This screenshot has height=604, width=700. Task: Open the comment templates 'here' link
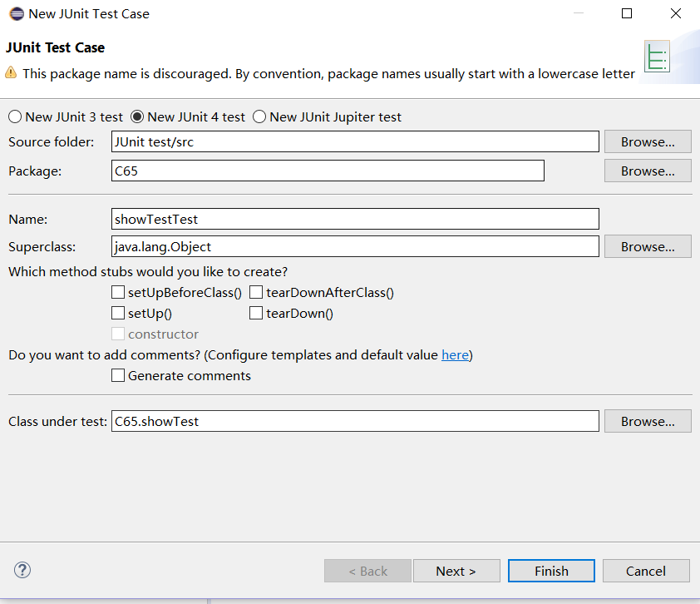pyautogui.click(x=455, y=355)
